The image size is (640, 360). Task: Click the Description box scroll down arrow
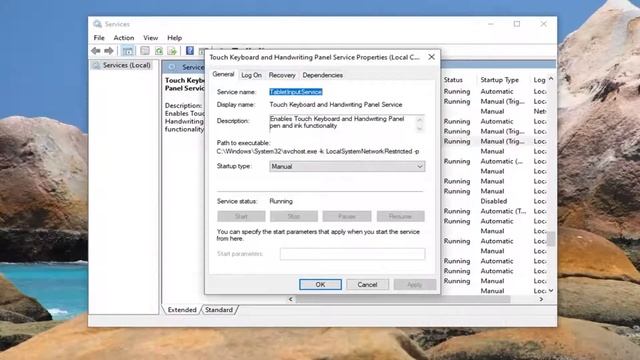[420, 128]
